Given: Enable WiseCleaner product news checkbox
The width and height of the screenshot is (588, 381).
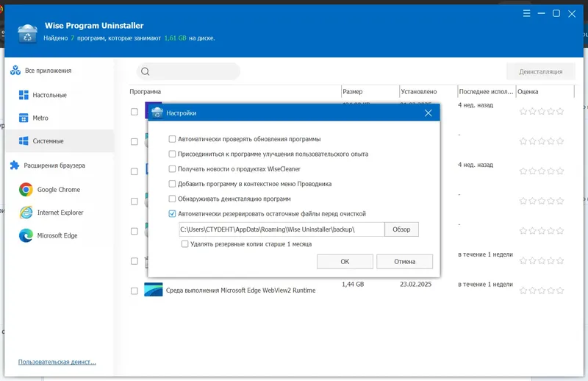Looking at the screenshot, I should [172, 169].
